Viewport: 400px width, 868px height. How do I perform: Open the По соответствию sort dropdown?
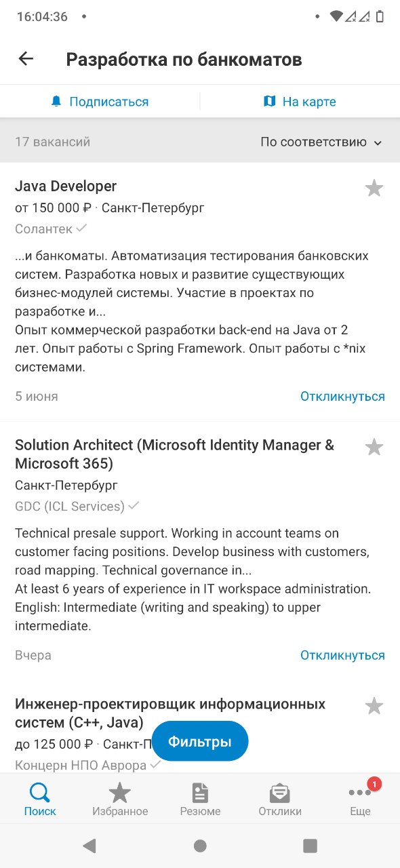click(x=321, y=142)
